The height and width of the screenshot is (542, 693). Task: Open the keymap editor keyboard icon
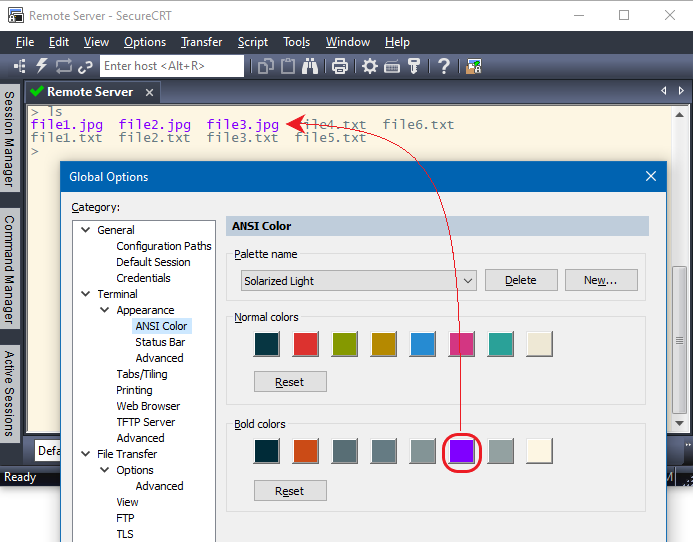click(392, 67)
